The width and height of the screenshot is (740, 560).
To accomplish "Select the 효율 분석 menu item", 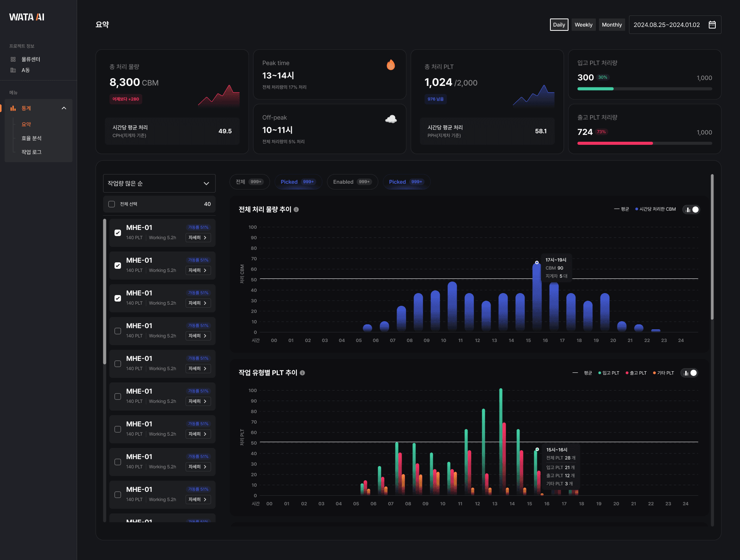I will point(32,138).
